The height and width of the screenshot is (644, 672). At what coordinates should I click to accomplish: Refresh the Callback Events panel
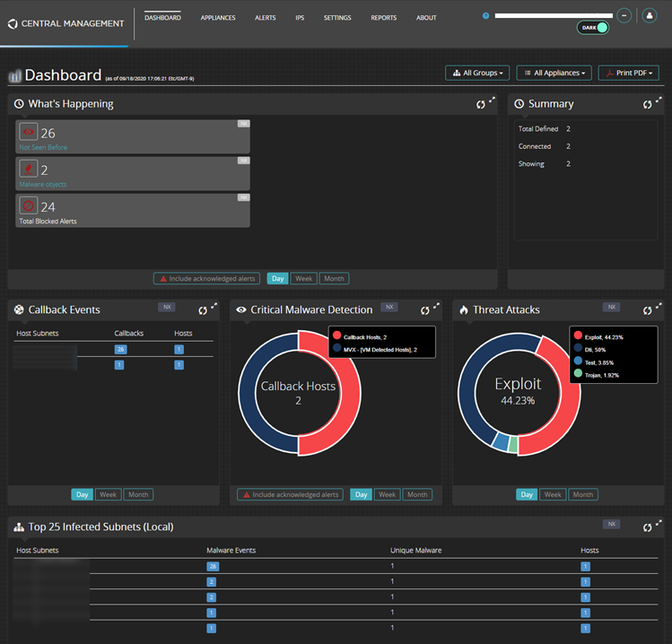pyautogui.click(x=202, y=310)
